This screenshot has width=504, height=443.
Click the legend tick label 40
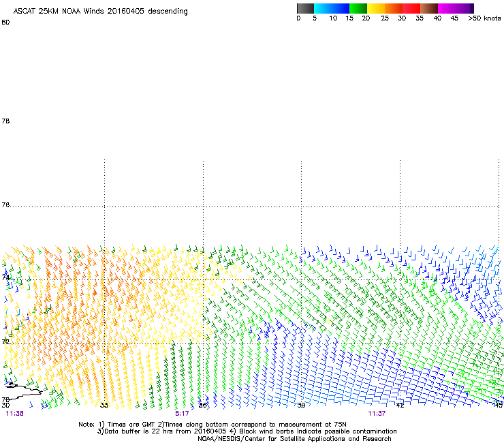click(x=437, y=18)
